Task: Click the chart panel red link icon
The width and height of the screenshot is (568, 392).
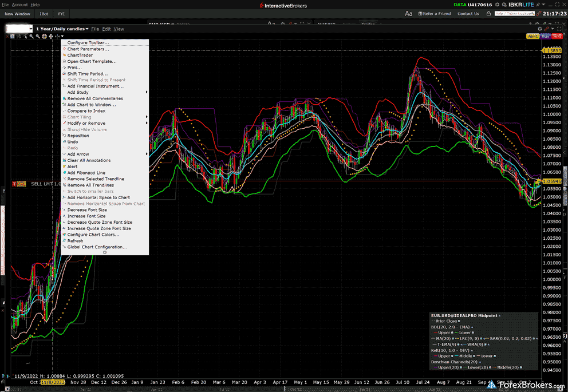Action: (547, 29)
